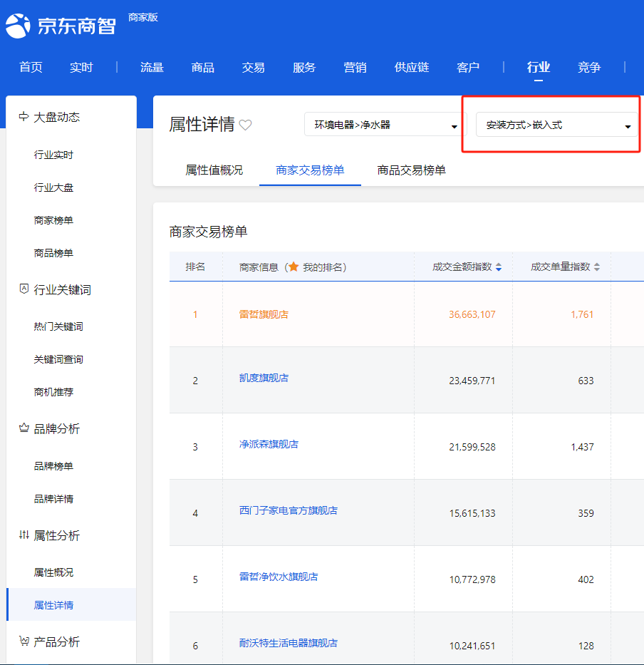Open the 雷哲旗舰店 merchant link
This screenshot has height=665, width=644.
click(264, 314)
